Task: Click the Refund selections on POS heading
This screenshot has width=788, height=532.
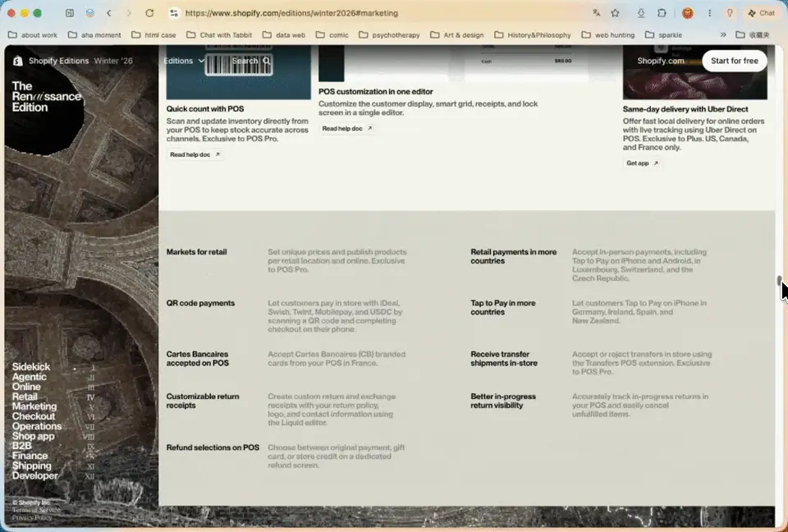Action: (x=213, y=447)
